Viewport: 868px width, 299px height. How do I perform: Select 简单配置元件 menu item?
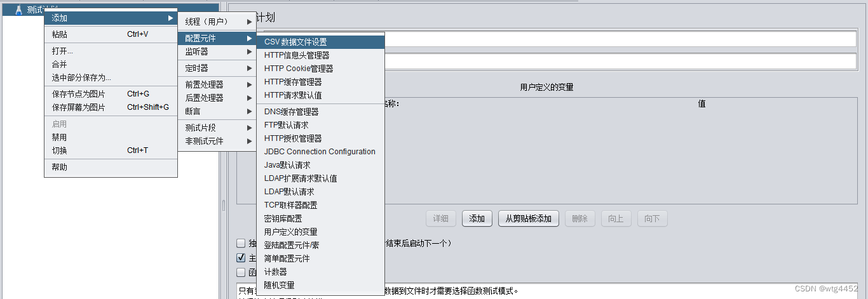click(321, 258)
